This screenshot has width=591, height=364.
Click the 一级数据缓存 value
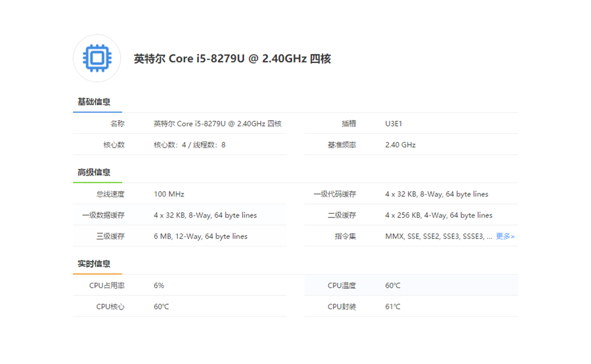pos(205,215)
